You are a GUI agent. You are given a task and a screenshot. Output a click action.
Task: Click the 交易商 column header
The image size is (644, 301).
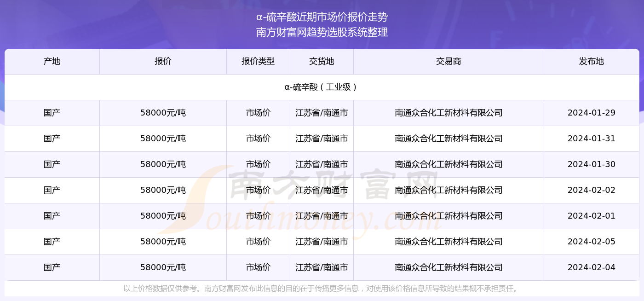pos(448,61)
